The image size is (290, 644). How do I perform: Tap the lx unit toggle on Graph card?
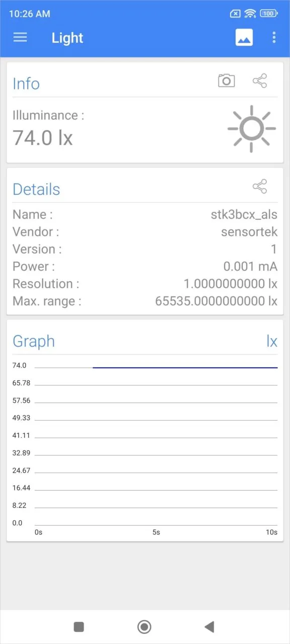pyautogui.click(x=272, y=341)
